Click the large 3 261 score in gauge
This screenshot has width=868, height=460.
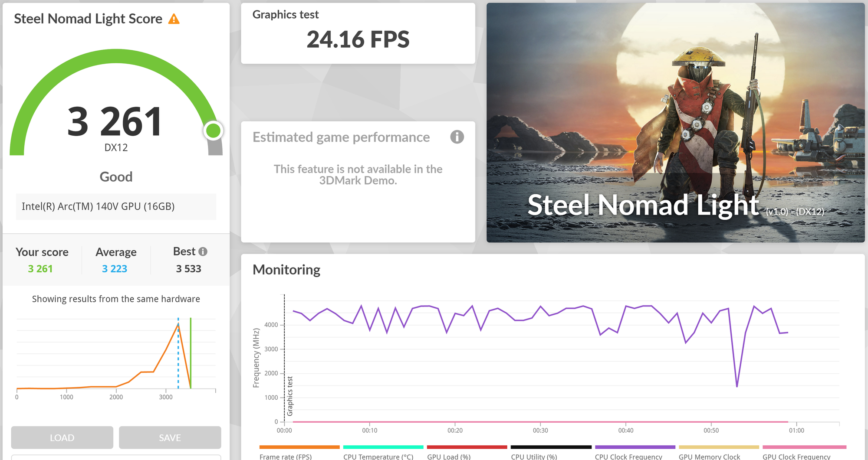coord(115,122)
